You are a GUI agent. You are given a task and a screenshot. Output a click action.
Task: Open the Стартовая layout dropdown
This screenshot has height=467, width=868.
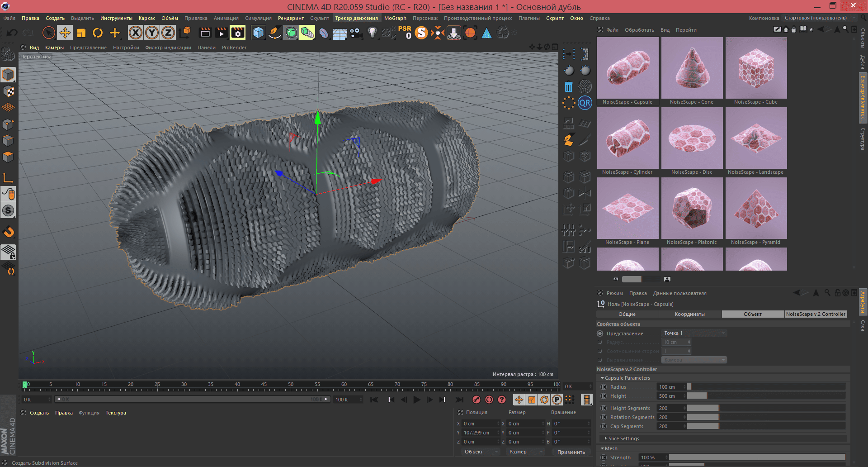(820, 18)
